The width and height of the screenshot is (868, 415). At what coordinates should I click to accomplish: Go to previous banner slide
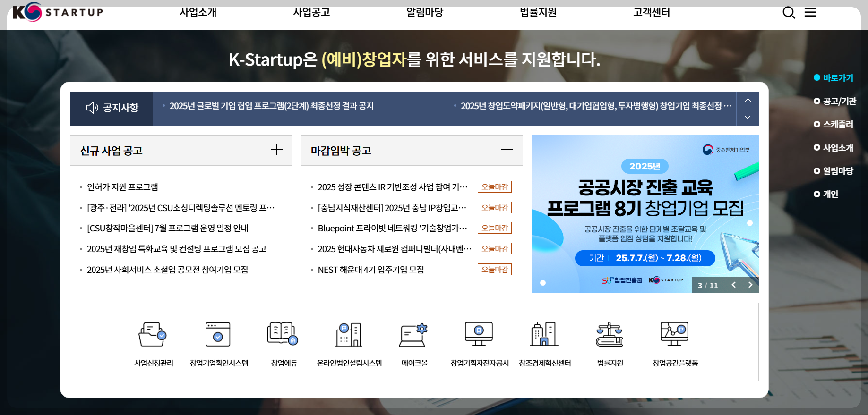(x=733, y=285)
